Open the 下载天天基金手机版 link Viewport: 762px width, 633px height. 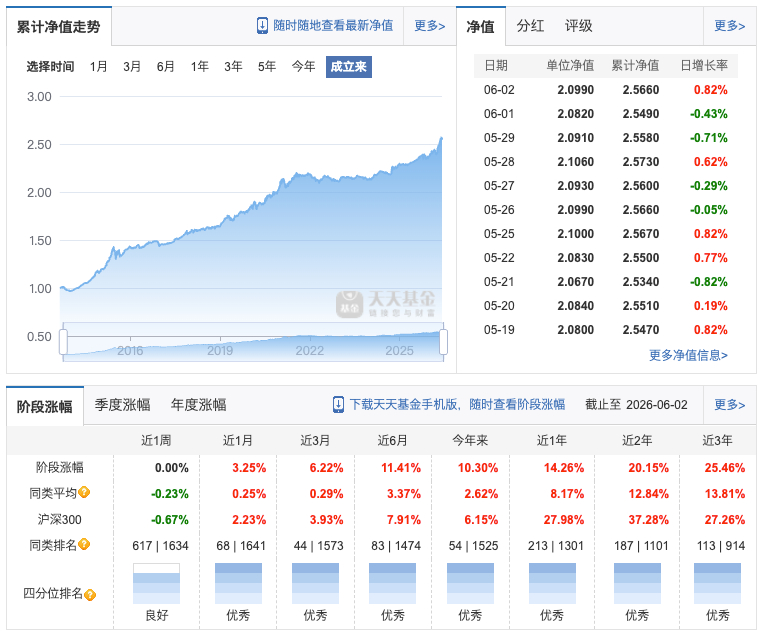coord(457,405)
